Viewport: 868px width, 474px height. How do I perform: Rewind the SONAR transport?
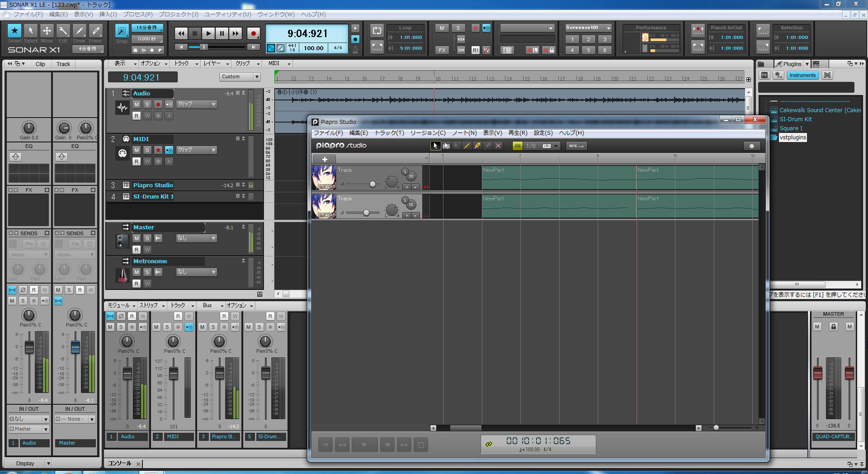click(181, 33)
